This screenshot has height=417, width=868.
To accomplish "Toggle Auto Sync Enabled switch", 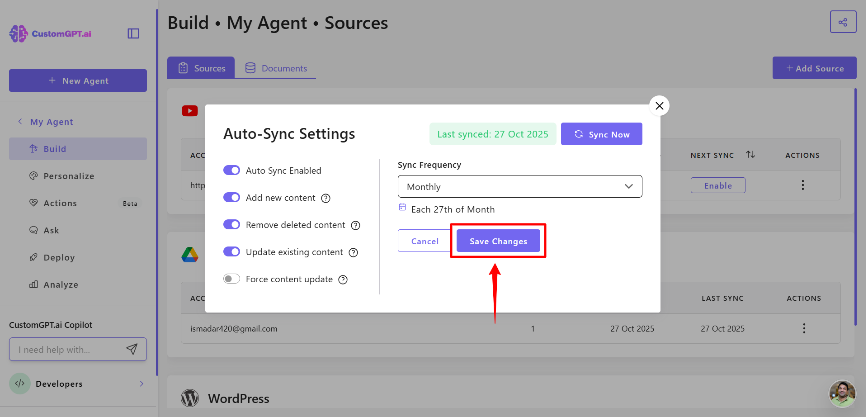I will (x=232, y=170).
